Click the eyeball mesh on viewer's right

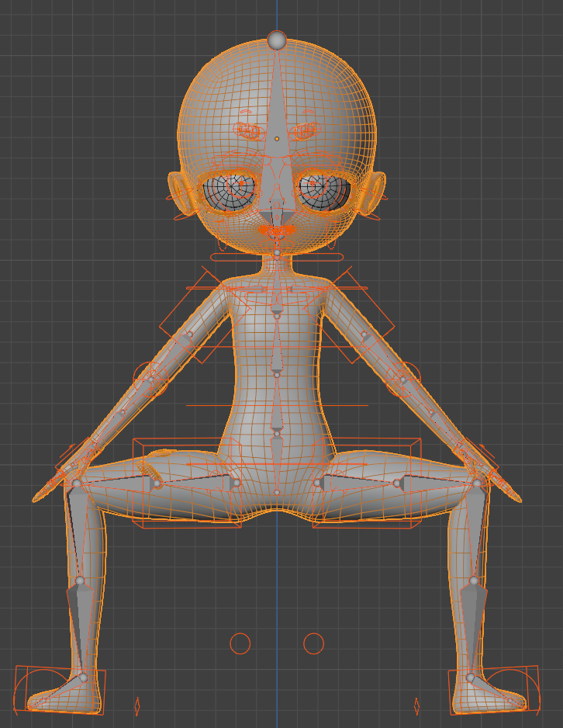click(325, 192)
